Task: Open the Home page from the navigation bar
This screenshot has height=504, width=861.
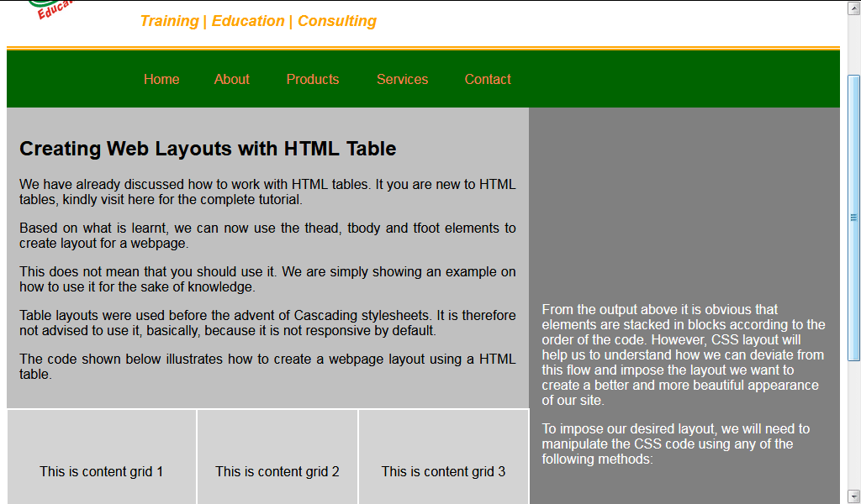Action: pos(161,79)
